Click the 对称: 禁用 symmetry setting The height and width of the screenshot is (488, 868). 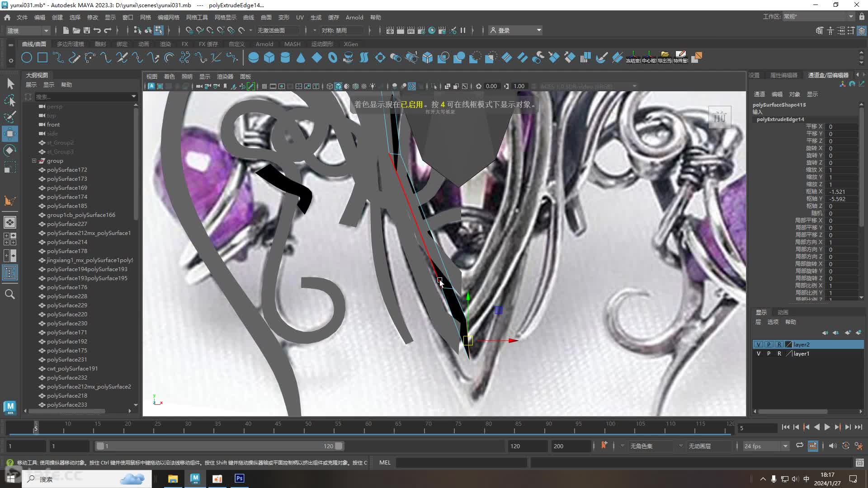tap(341, 30)
